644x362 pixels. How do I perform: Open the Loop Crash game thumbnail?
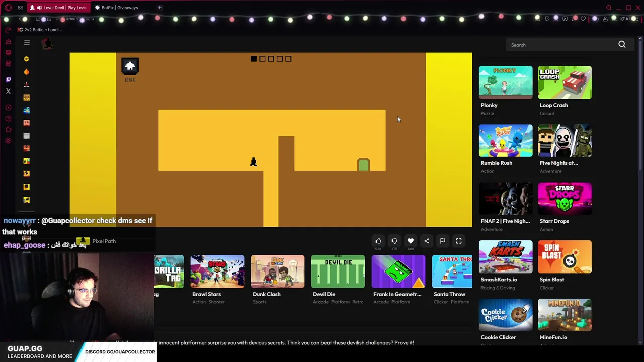pyautogui.click(x=565, y=82)
